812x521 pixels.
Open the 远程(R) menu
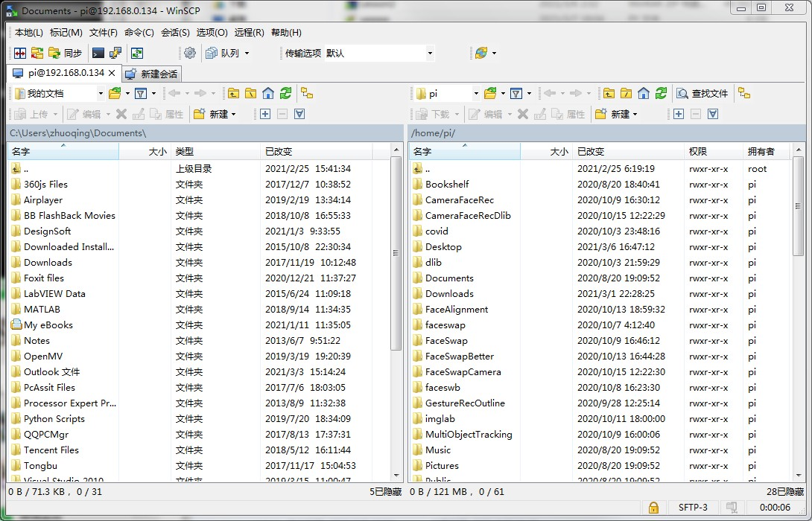pyautogui.click(x=249, y=33)
